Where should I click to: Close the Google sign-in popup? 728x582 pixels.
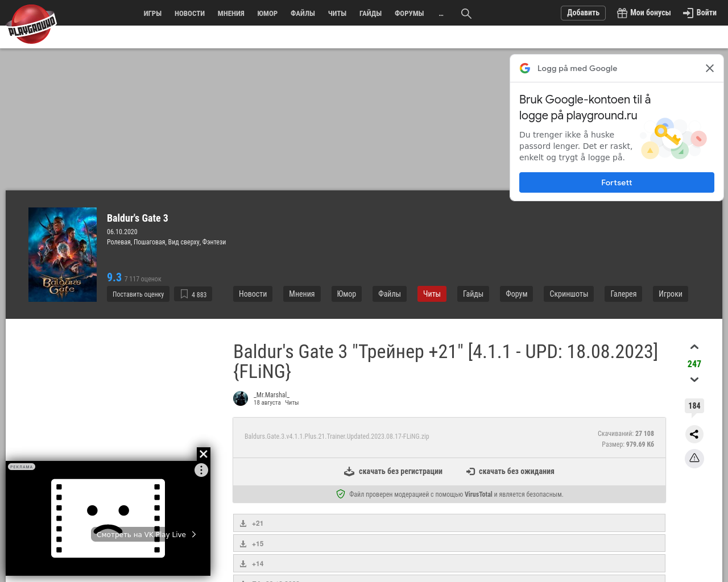coord(710,68)
